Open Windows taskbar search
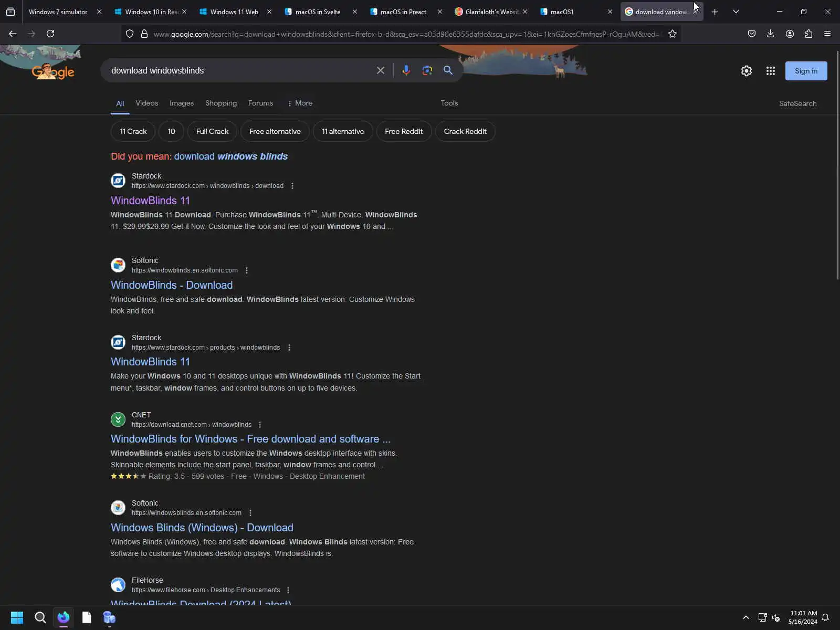840x630 pixels. pos(40,617)
